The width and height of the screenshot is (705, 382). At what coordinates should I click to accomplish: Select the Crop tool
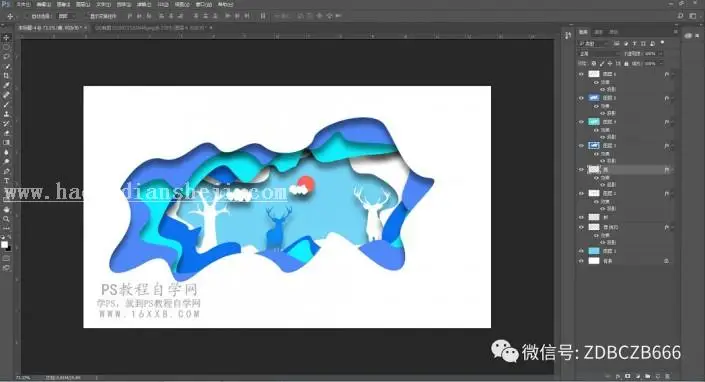6,76
